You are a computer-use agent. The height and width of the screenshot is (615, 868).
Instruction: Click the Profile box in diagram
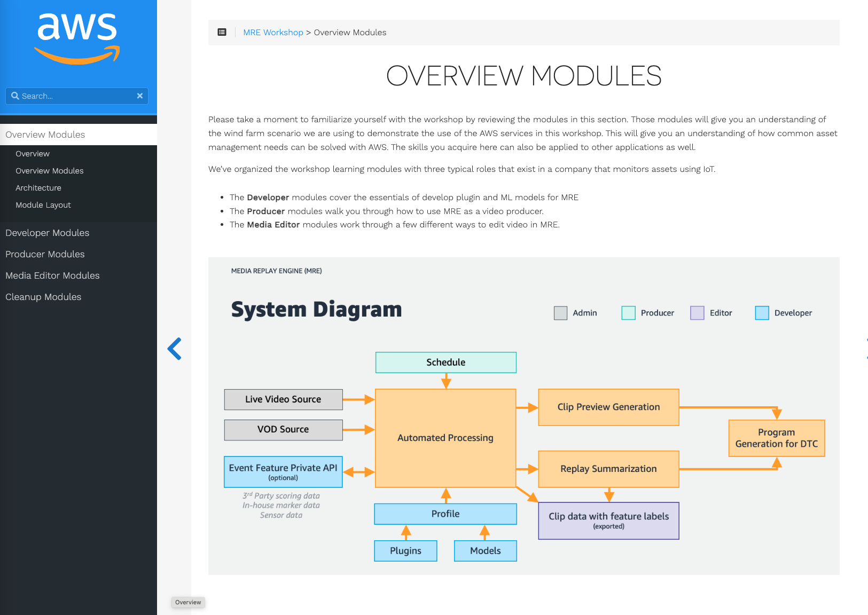pyautogui.click(x=445, y=514)
